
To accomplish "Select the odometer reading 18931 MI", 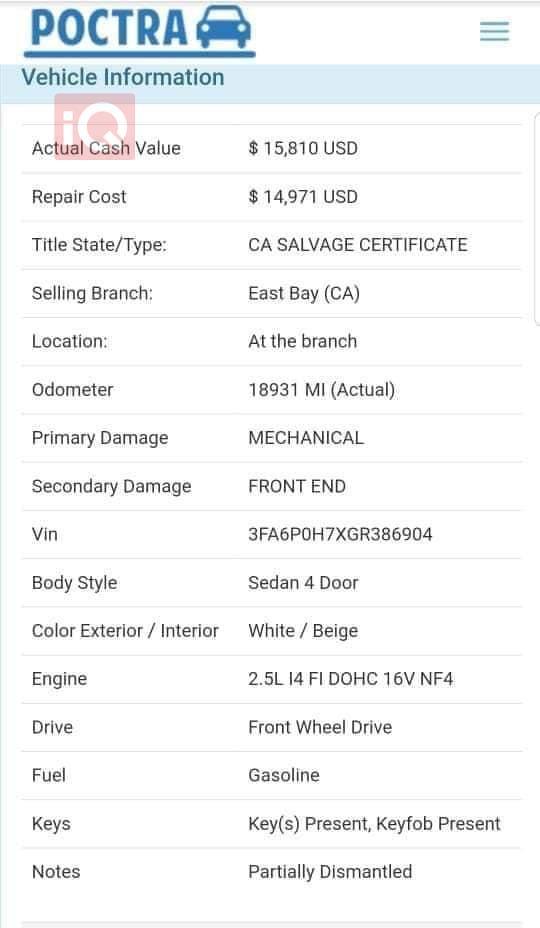I will click(322, 390).
